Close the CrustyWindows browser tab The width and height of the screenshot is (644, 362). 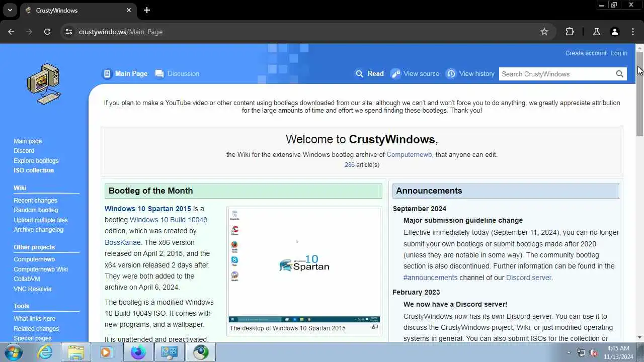click(129, 10)
